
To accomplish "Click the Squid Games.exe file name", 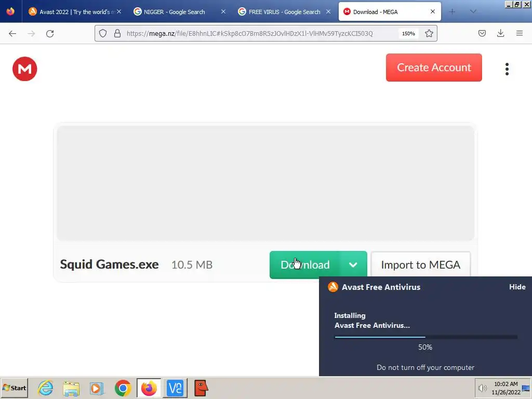I will [x=109, y=264].
